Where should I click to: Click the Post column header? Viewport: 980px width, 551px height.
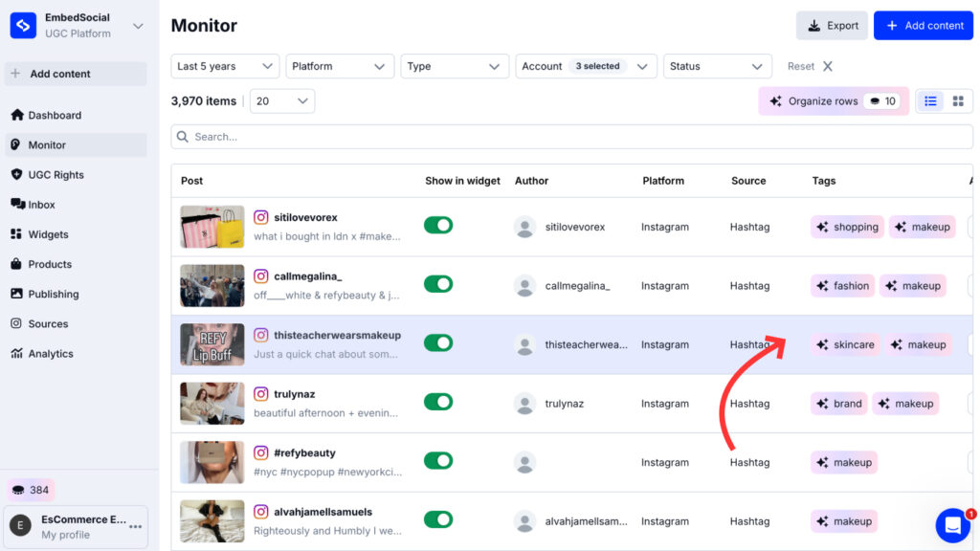(x=191, y=181)
